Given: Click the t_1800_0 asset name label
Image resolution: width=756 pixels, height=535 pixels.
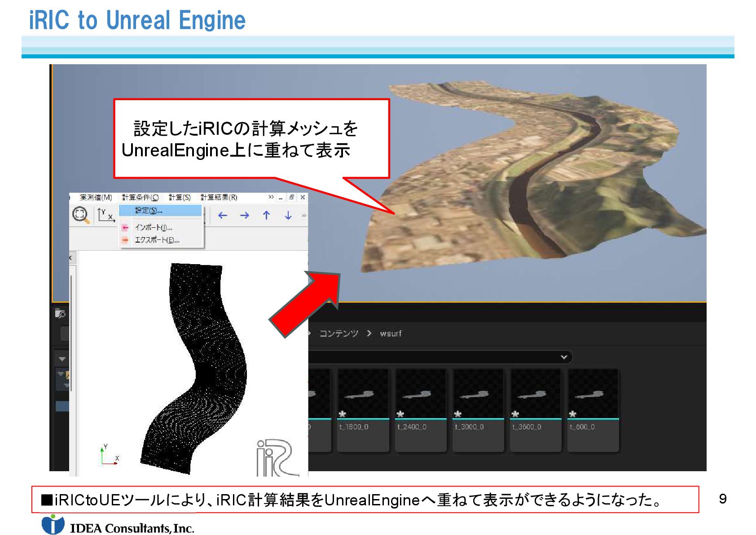Looking at the screenshot, I should 354,427.
